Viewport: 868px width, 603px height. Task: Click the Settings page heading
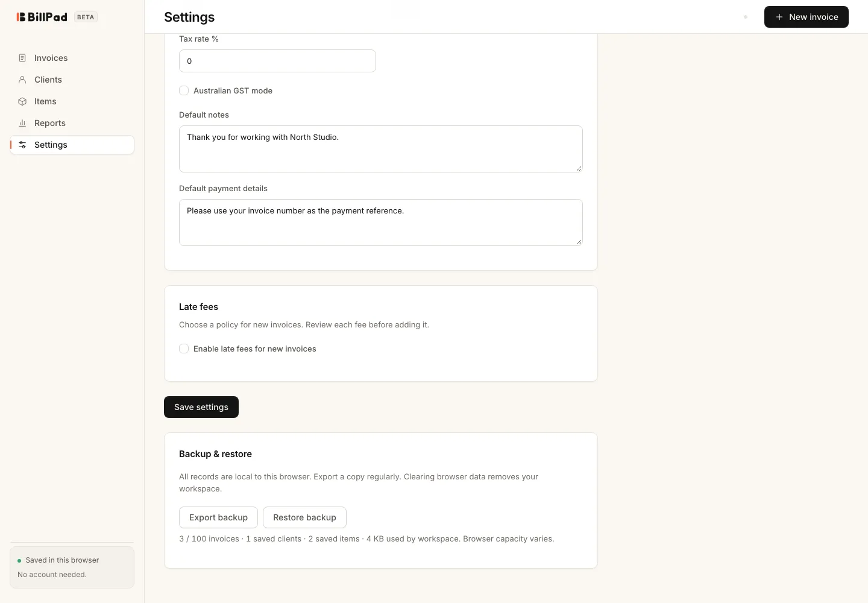pos(189,17)
